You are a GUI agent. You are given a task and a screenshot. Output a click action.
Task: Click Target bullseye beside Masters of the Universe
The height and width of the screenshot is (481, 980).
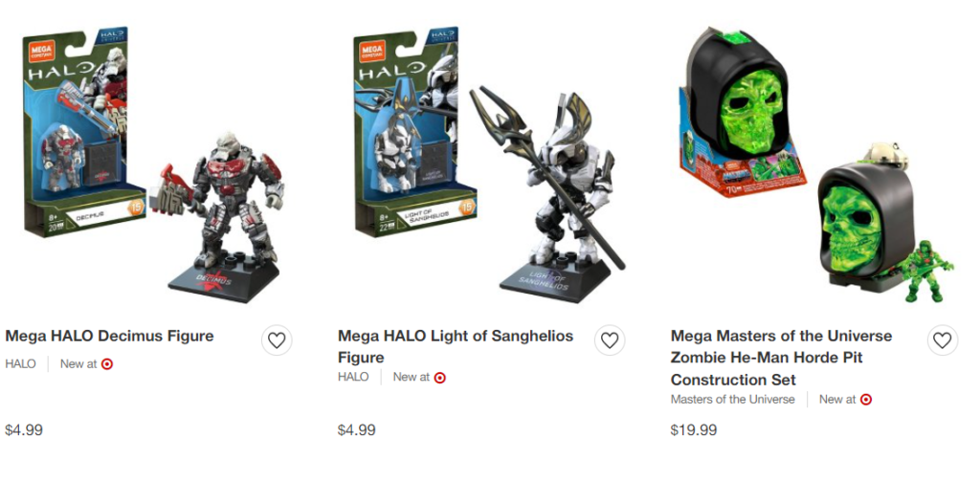tap(865, 399)
